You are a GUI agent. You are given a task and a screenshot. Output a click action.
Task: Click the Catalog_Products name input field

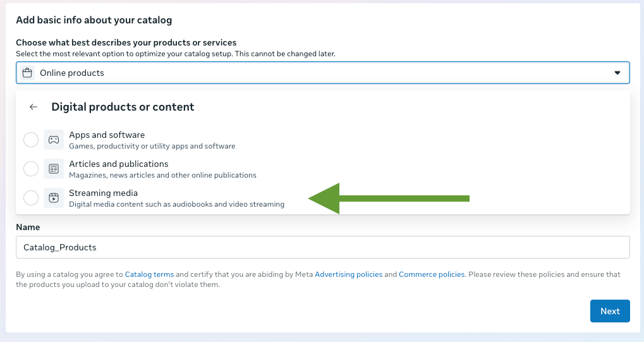tap(323, 247)
